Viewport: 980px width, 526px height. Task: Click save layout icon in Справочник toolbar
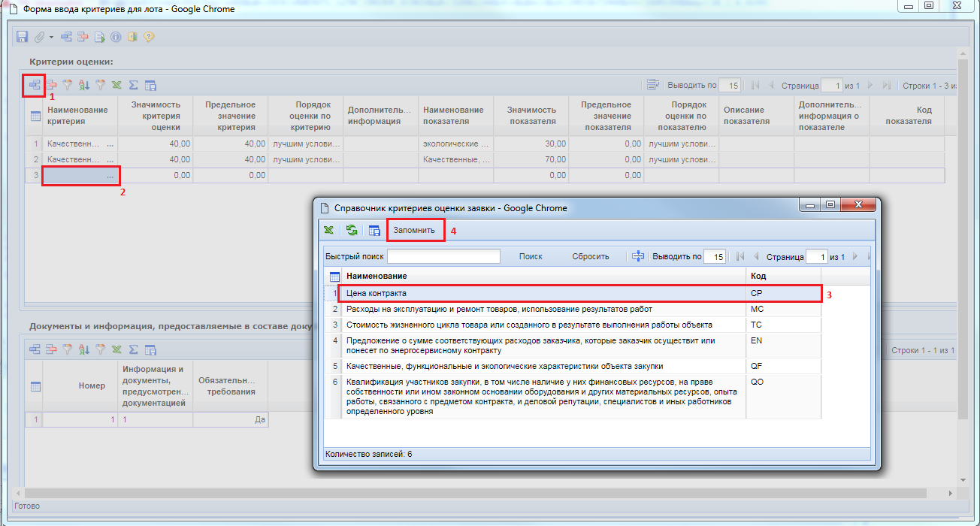pyautogui.click(x=374, y=230)
